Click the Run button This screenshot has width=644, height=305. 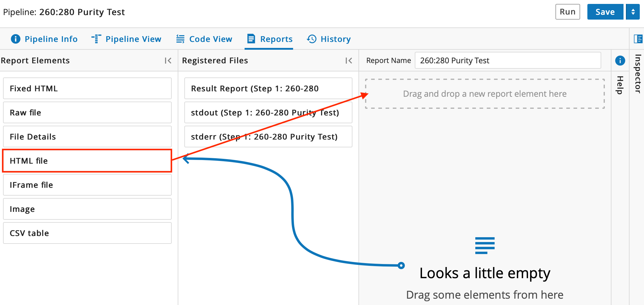point(567,12)
